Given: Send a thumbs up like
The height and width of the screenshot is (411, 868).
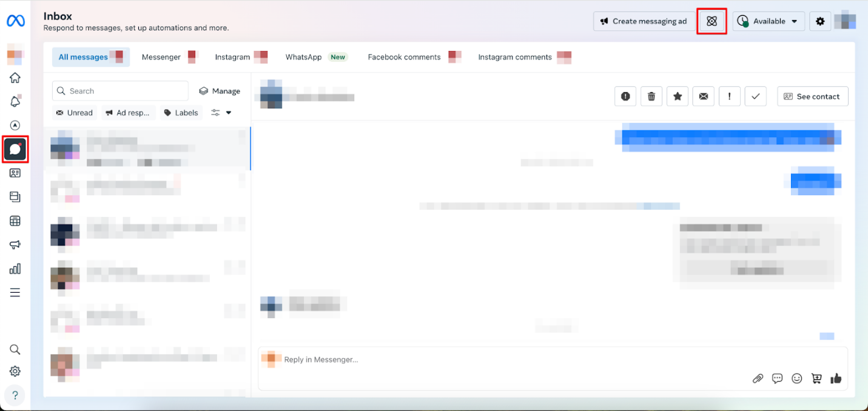Looking at the screenshot, I should 836,378.
